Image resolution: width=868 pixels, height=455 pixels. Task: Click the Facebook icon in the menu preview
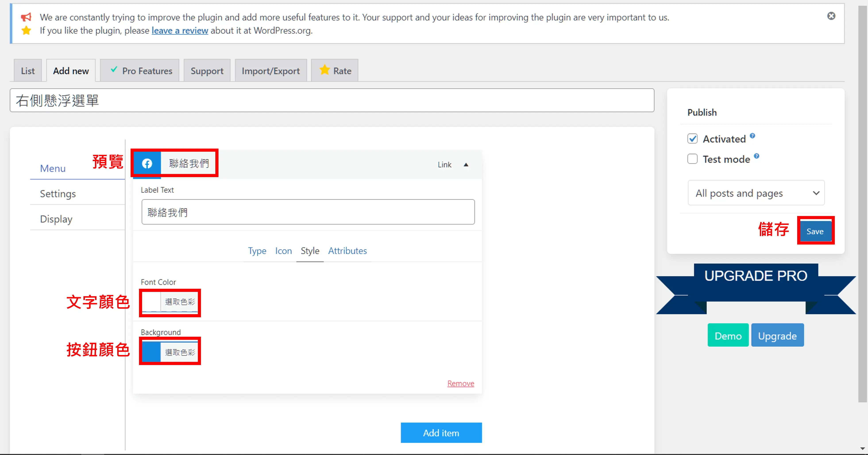click(147, 164)
